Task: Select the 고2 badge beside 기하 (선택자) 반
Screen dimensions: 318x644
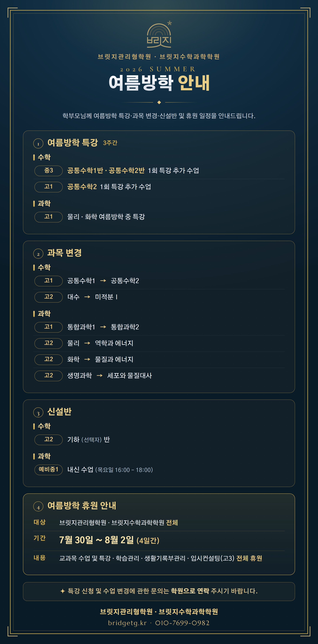Action: tap(48, 440)
